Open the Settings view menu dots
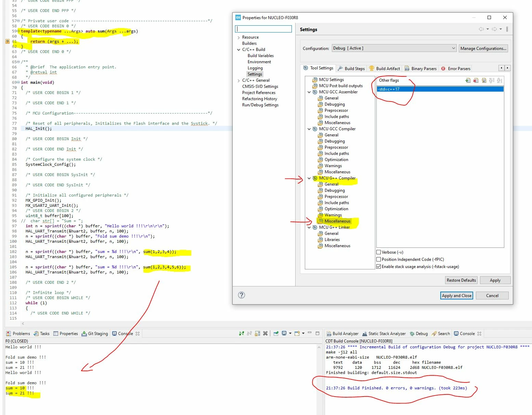 click(x=507, y=29)
